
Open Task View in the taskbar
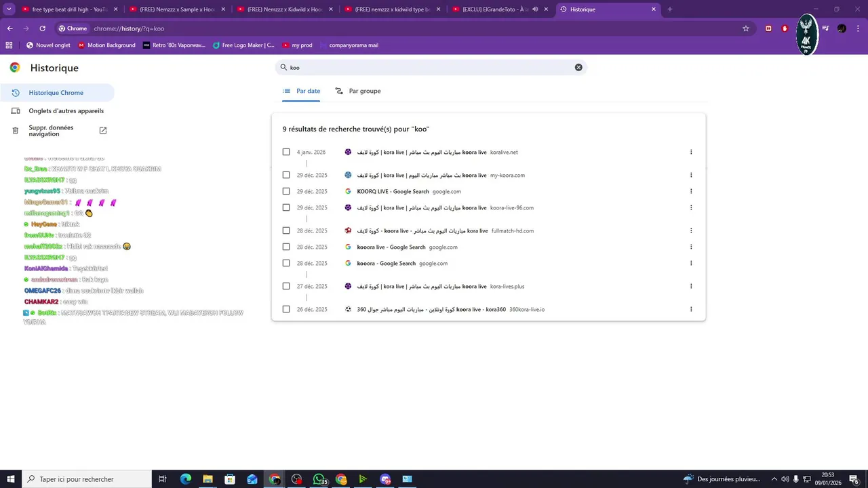[x=163, y=479]
